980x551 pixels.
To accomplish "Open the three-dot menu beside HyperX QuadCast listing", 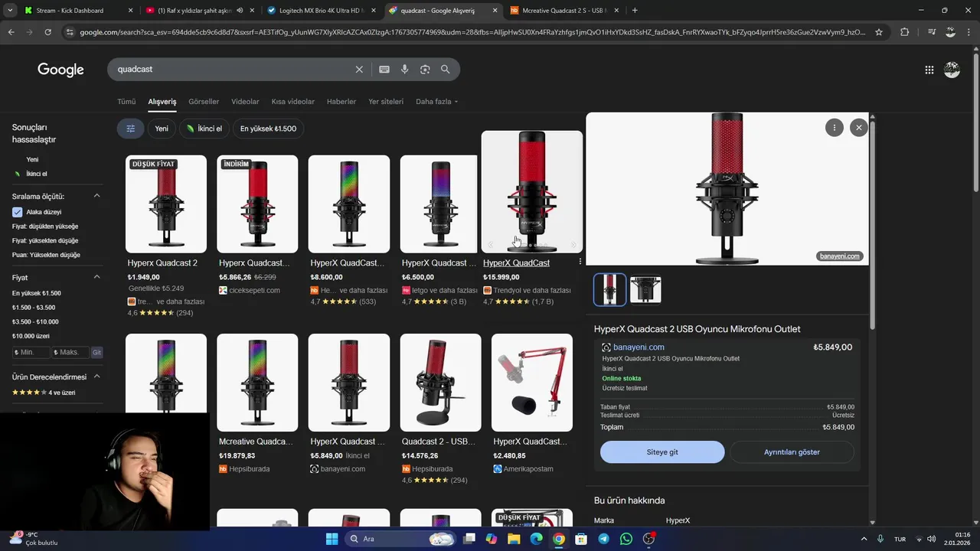I will tap(580, 262).
